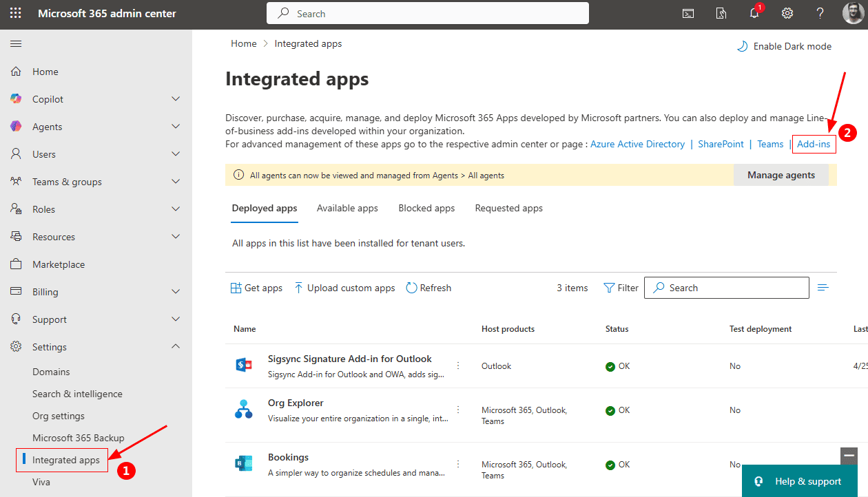Click the Sigsync Signature Add-in app icon
The width and height of the screenshot is (868, 497).
pos(244,366)
